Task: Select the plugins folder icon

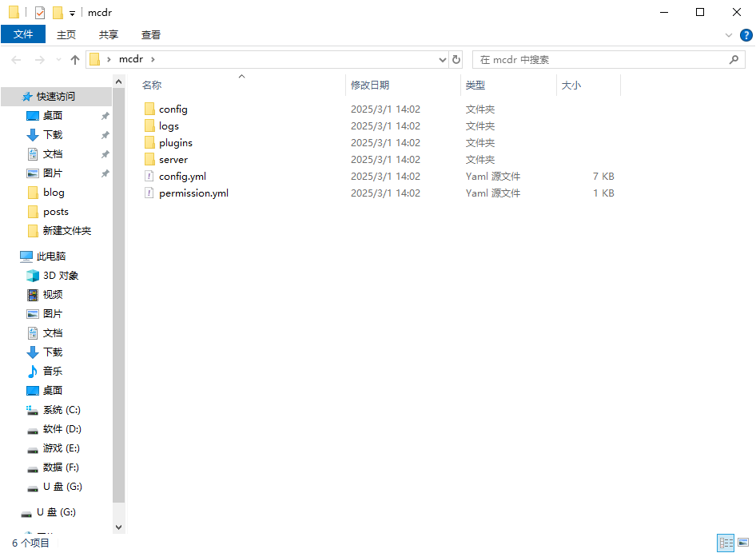Action: [x=149, y=143]
